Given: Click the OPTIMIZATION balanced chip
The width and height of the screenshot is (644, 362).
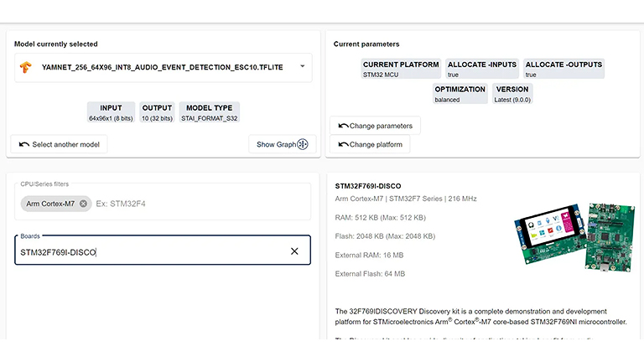Looking at the screenshot, I should (x=460, y=94).
